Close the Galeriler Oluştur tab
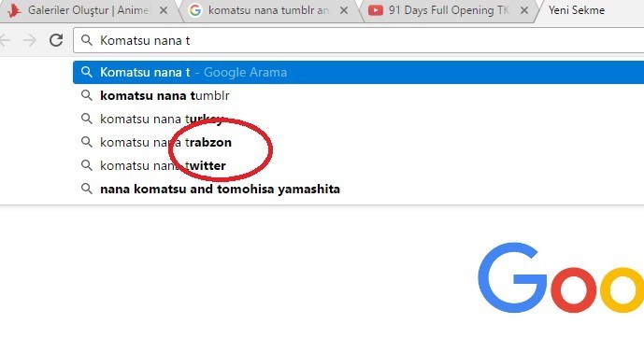This screenshot has height=338, width=644. tap(164, 10)
